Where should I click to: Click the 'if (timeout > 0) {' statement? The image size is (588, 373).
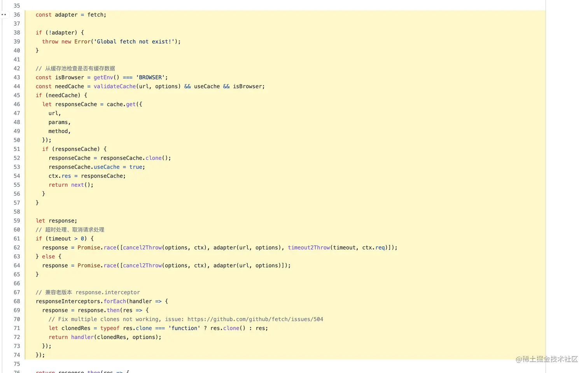(65, 238)
